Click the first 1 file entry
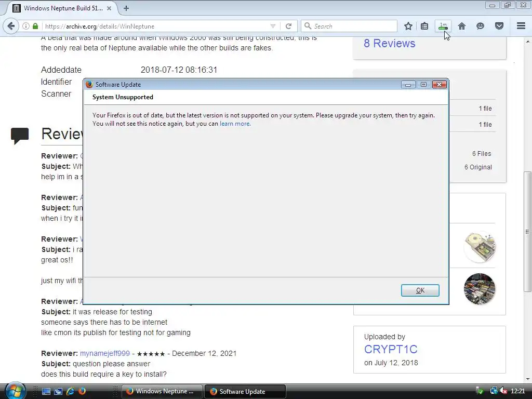The height and width of the screenshot is (399, 532). (x=485, y=109)
